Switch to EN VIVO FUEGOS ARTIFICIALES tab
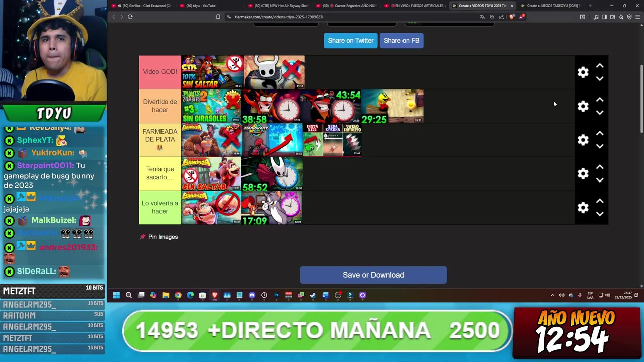The width and height of the screenshot is (644, 362). pos(416,6)
